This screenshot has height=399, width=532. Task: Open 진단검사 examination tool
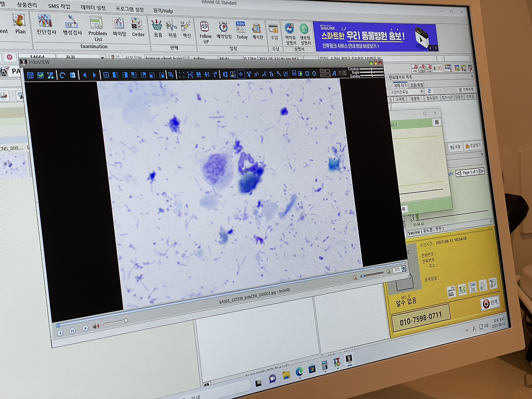(x=46, y=25)
